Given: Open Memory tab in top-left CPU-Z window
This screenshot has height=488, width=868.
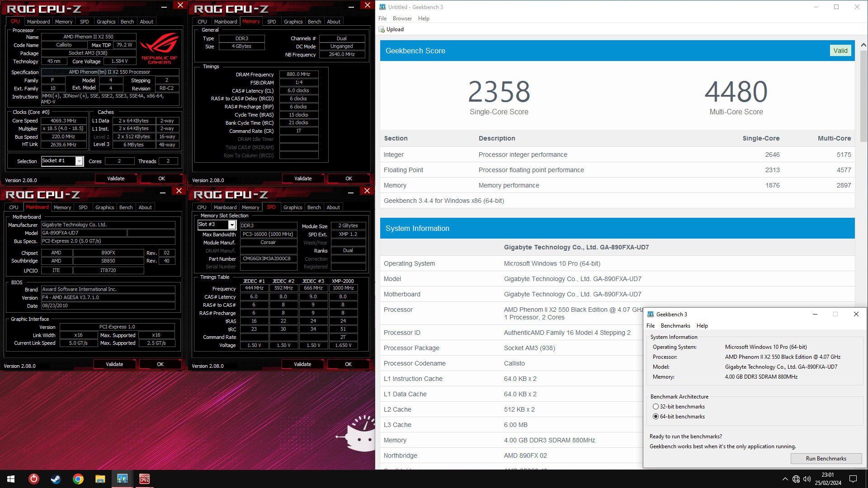Looking at the screenshot, I should (x=64, y=22).
